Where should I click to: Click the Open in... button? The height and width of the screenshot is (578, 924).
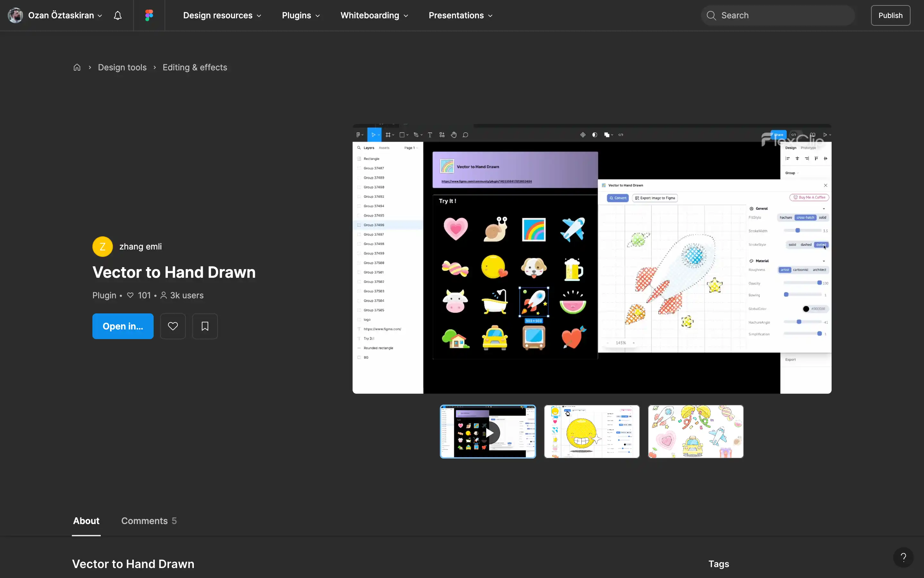(x=123, y=326)
